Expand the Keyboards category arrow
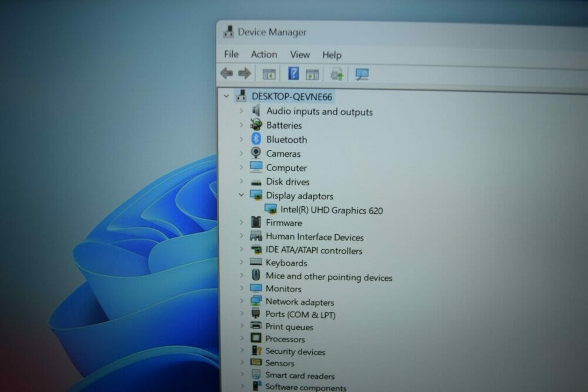The height and width of the screenshot is (392, 588). point(242,262)
